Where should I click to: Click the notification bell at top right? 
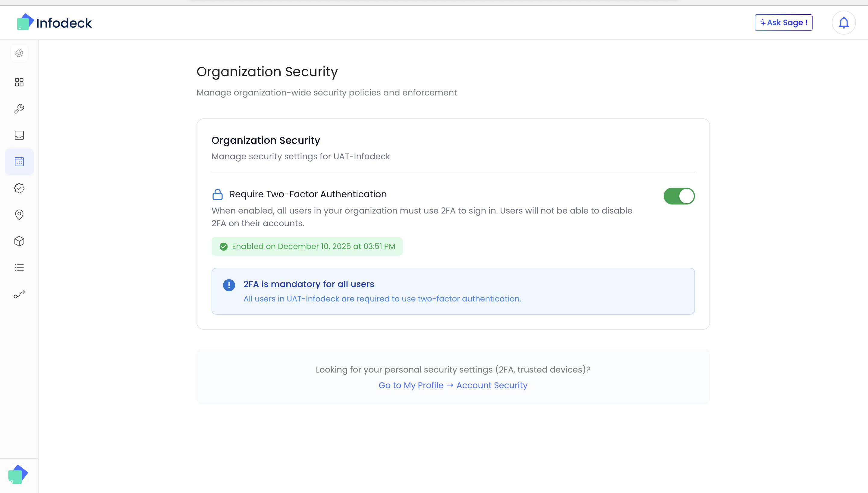tap(843, 22)
